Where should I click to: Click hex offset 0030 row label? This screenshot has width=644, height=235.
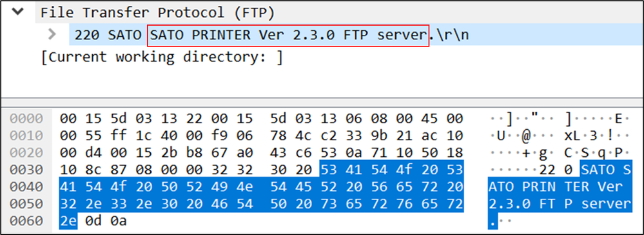[26, 170]
